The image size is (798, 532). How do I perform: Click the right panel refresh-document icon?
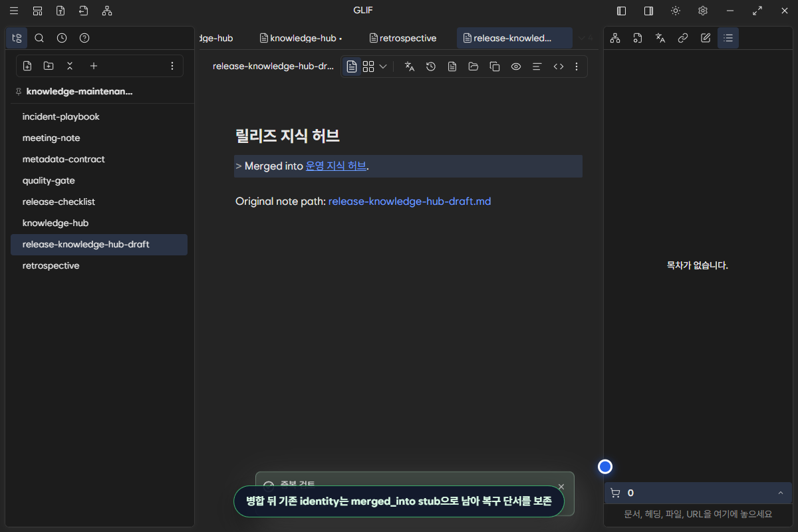click(x=638, y=38)
